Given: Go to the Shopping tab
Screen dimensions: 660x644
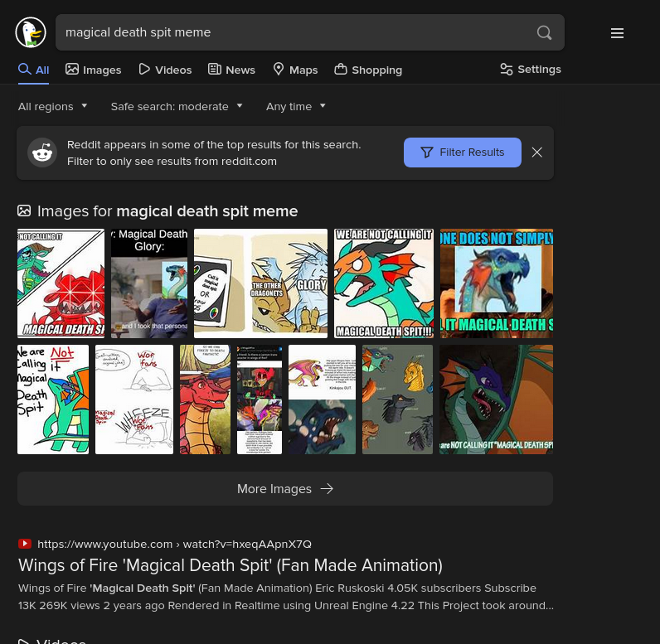Looking at the screenshot, I should click(x=368, y=70).
